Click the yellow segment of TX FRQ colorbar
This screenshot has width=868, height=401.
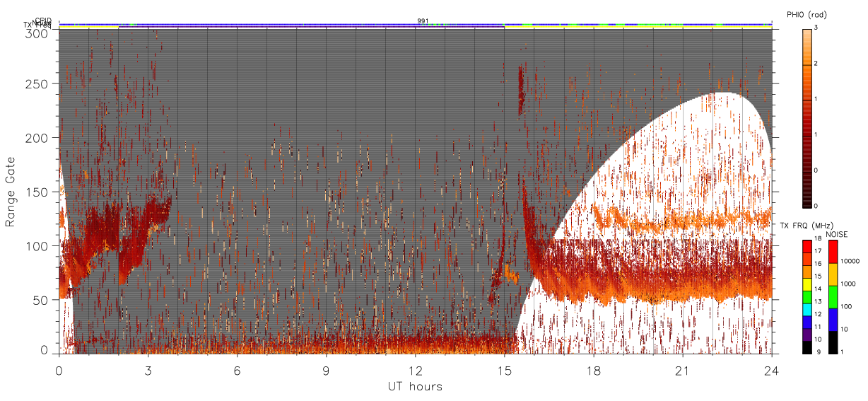click(807, 284)
